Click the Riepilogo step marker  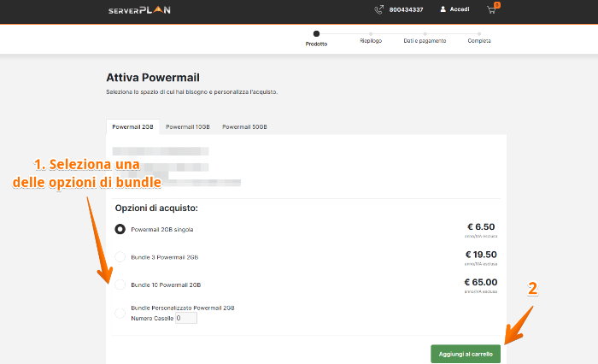click(371, 33)
